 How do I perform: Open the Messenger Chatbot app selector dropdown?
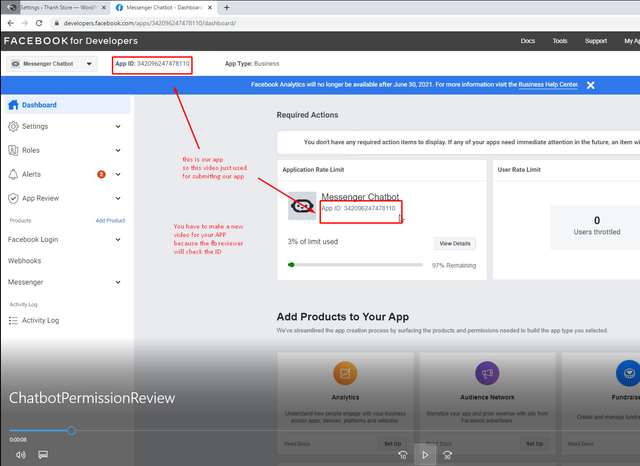coord(52,64)
